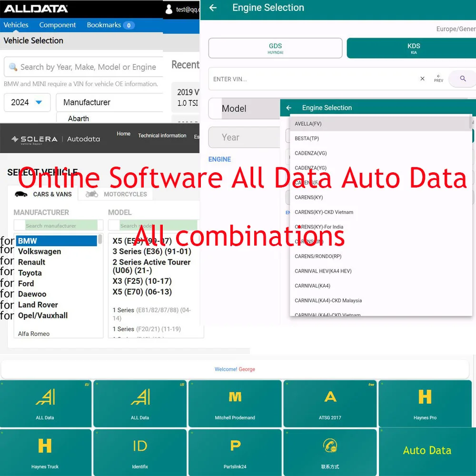This screenshot has width=476, height=476.
Task: Click the Solera Autodata logo
Action: 56,139
